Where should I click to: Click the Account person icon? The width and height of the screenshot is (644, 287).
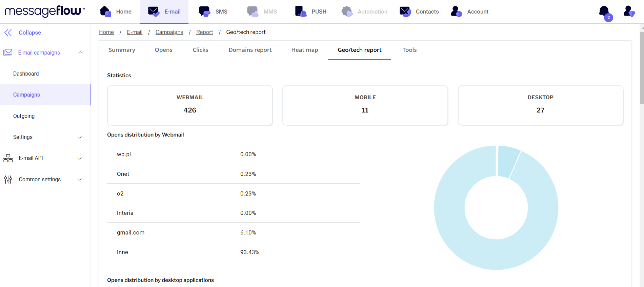tap(456, 12)
